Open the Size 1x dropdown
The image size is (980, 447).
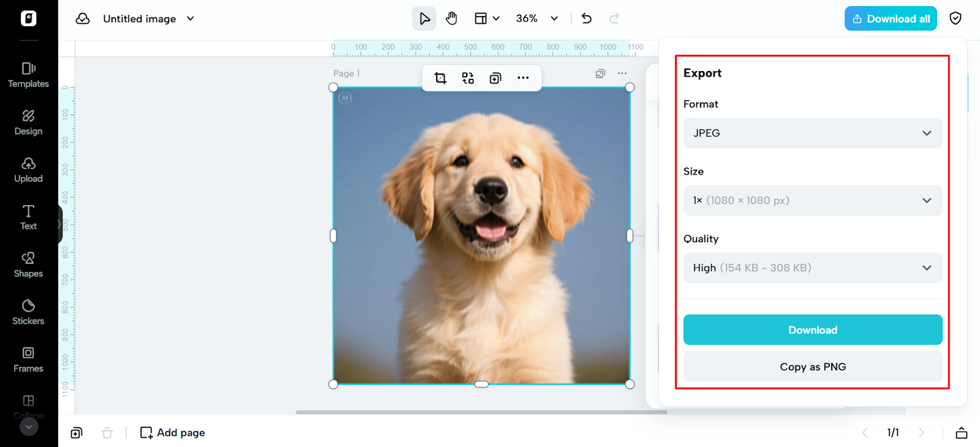pyautogui.click(x=812, y=200)
